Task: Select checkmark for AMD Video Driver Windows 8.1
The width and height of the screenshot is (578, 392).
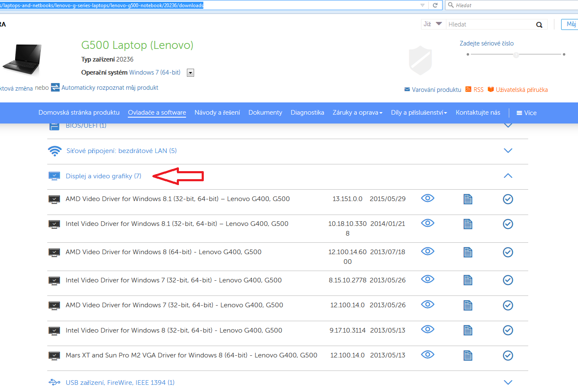Action: click(x=508, y=199)
